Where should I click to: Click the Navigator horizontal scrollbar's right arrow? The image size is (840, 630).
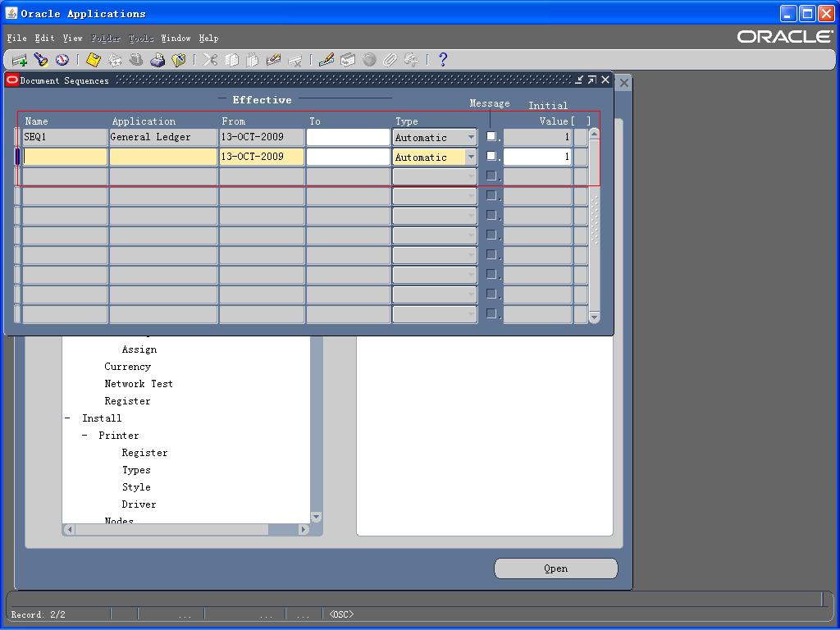[x=304, y=529]
